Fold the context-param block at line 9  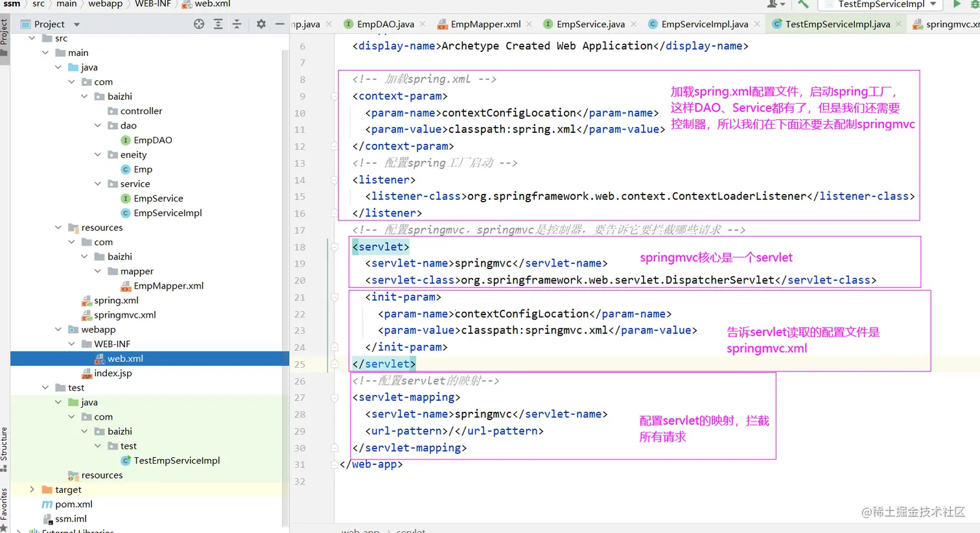coord(334,96)
